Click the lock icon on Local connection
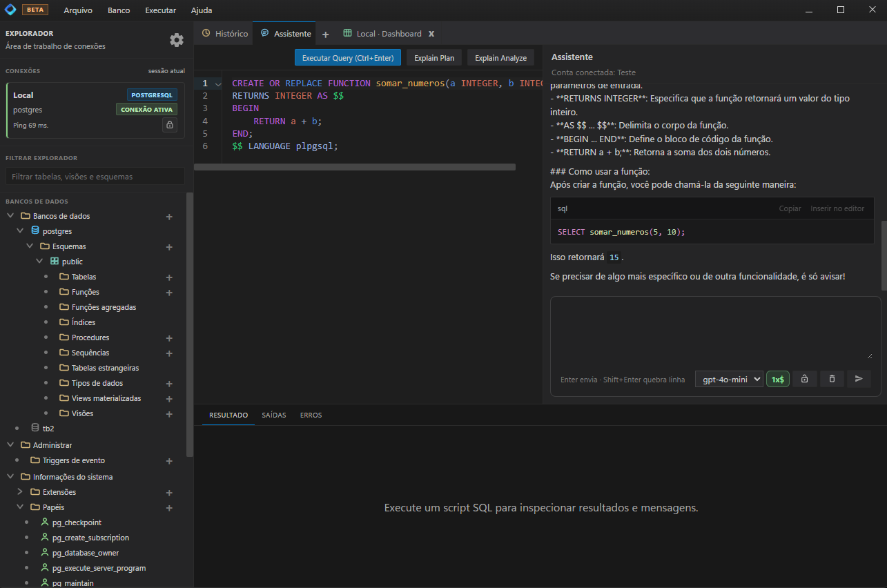The height and width of the screenshot is (588, 887). pos(170,125)
